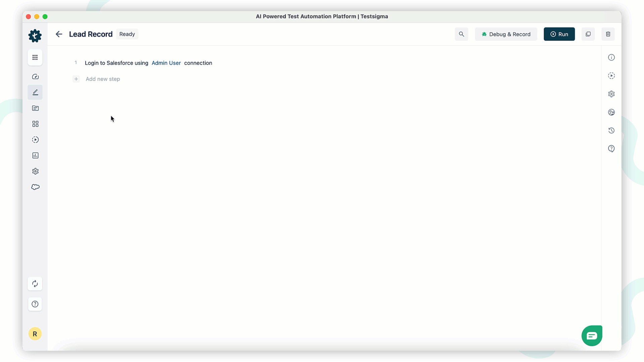644x362 pixels.
Task: Open help bubble in right panel
Action: click(x=611, y=149)
